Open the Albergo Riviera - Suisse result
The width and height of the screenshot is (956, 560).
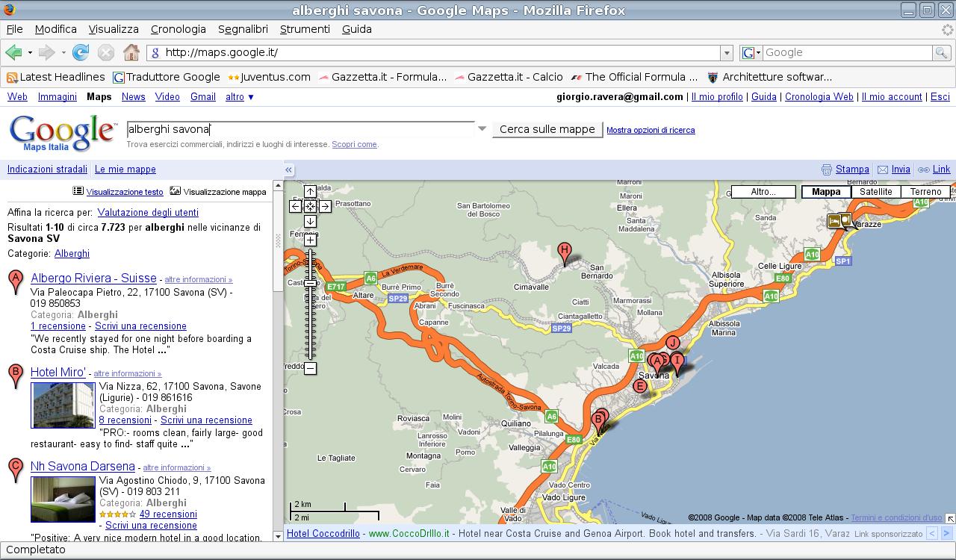(x=93, y=278)
